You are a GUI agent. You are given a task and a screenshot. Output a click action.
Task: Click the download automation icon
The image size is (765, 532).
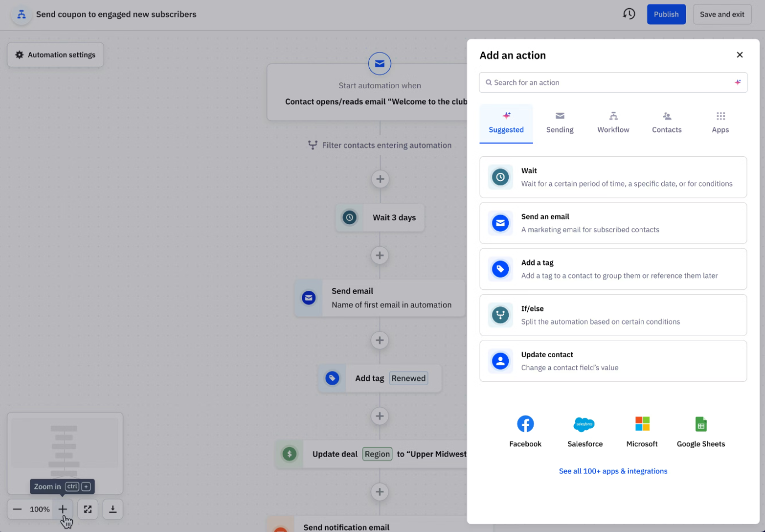[113, 509]
